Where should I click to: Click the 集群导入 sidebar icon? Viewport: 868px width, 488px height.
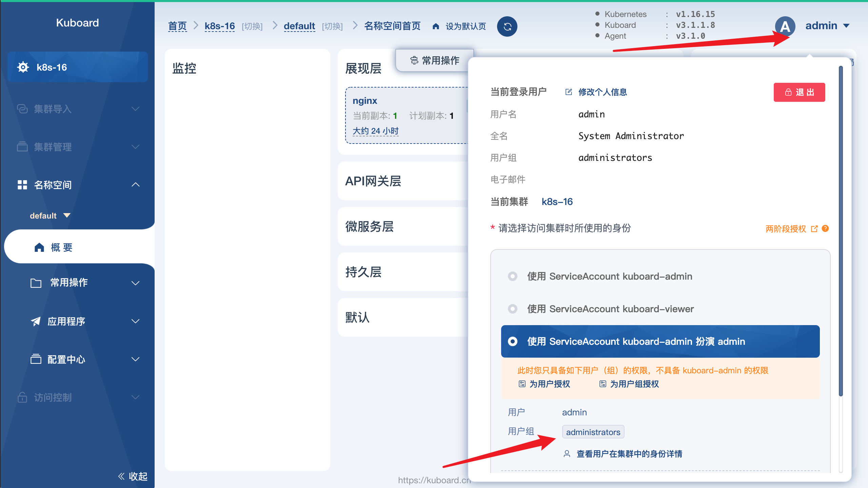pyautogui.click(x=22, y=109)
